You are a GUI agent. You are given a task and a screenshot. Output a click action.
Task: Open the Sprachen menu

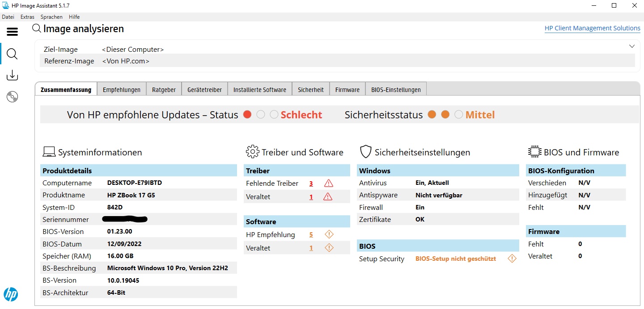pos(51,17)
